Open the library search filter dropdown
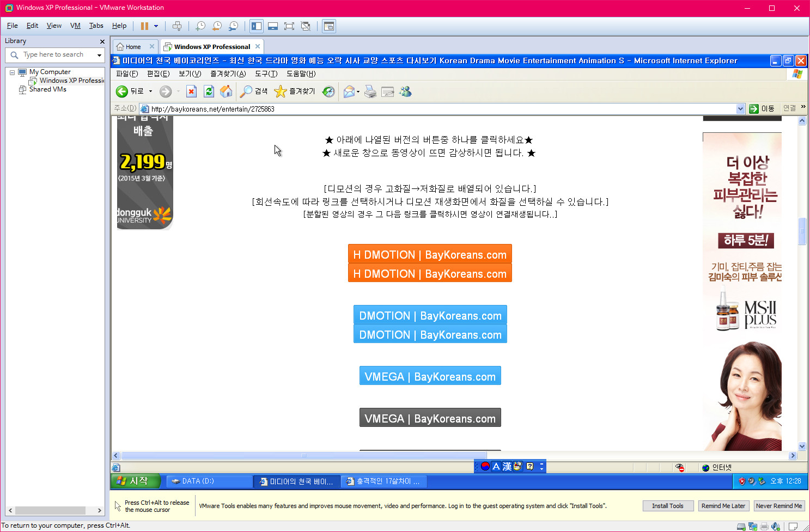 (x=99, y=55)
